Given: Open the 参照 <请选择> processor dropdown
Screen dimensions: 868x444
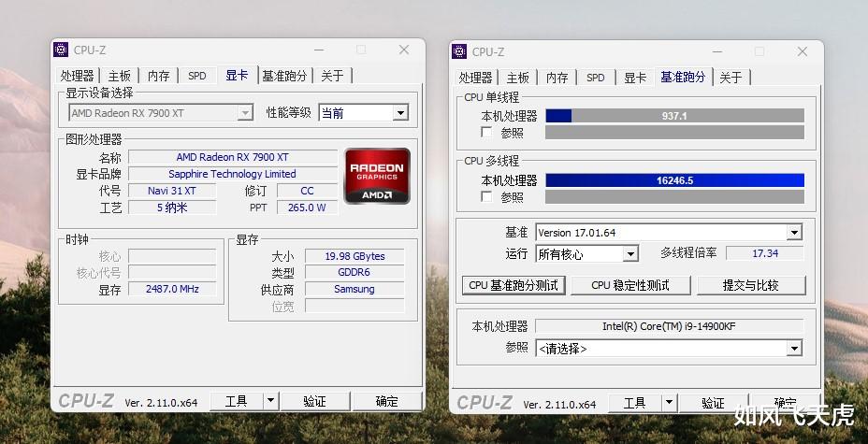Looking at the screenshot, I should point(794,349).
